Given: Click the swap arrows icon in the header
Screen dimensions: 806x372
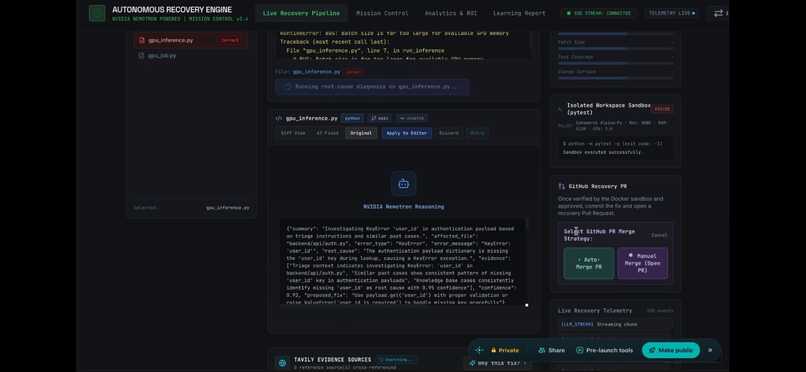Looking at the screenshot, I should click(x=718, y=13).
